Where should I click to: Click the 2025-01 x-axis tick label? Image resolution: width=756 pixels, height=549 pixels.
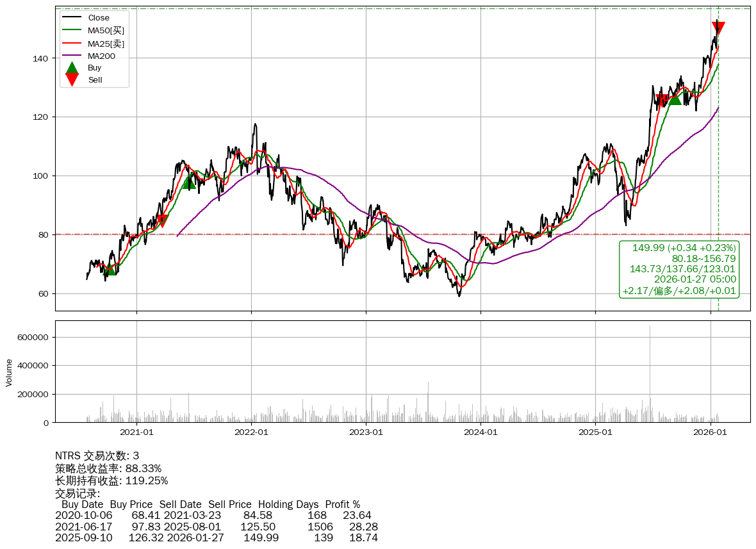click(595, 432)
